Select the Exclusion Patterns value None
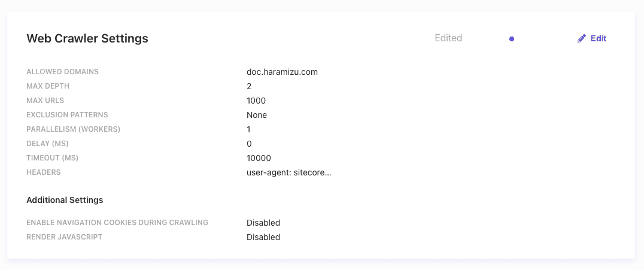Screen dimensions: 644x270 [x=257, y=115]
